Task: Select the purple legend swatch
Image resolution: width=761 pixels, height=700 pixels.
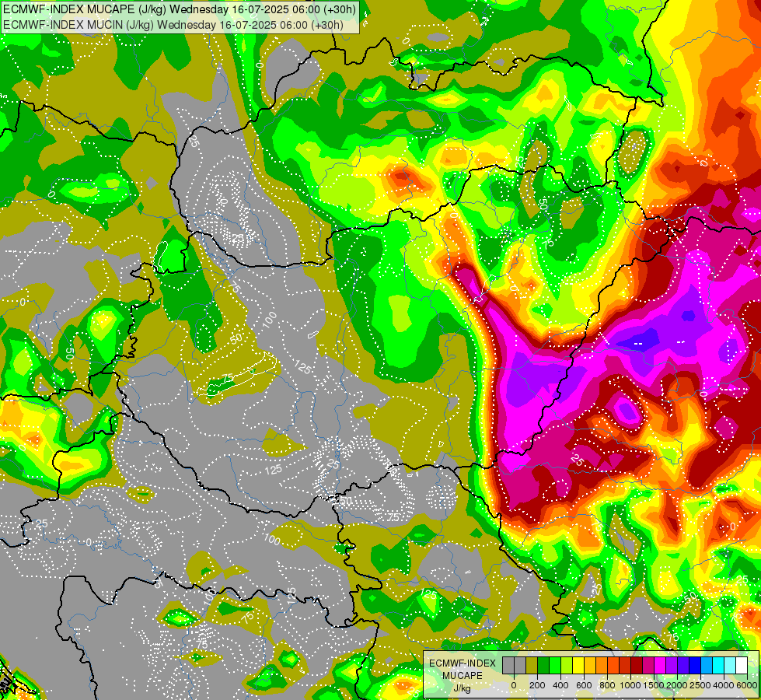Action: 672,666
